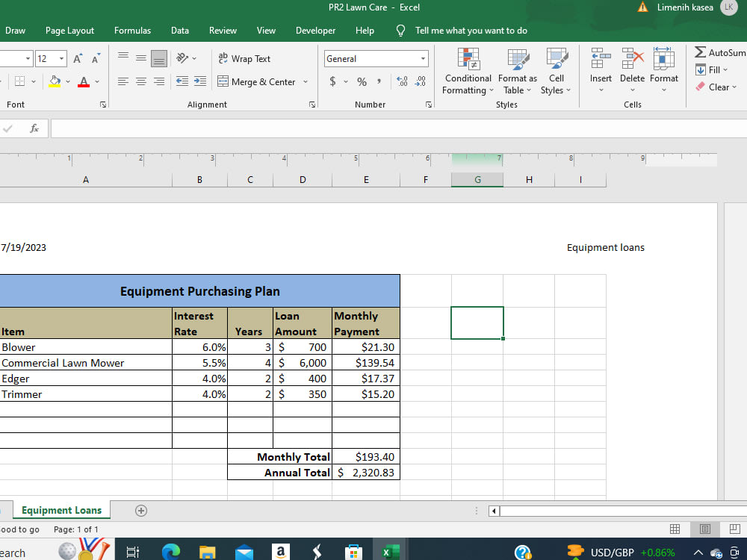
Task: Insert cells using Insert button
Action: pos(601,70)
